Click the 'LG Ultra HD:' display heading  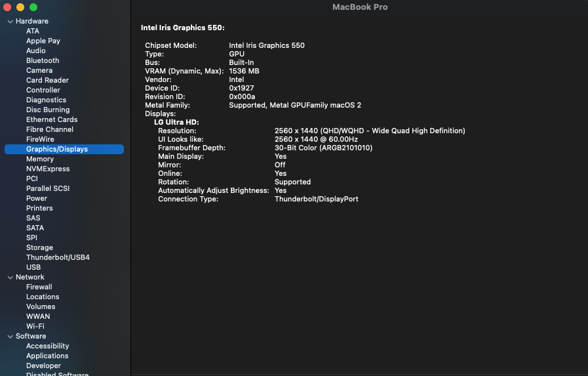(x=176, y=122)
